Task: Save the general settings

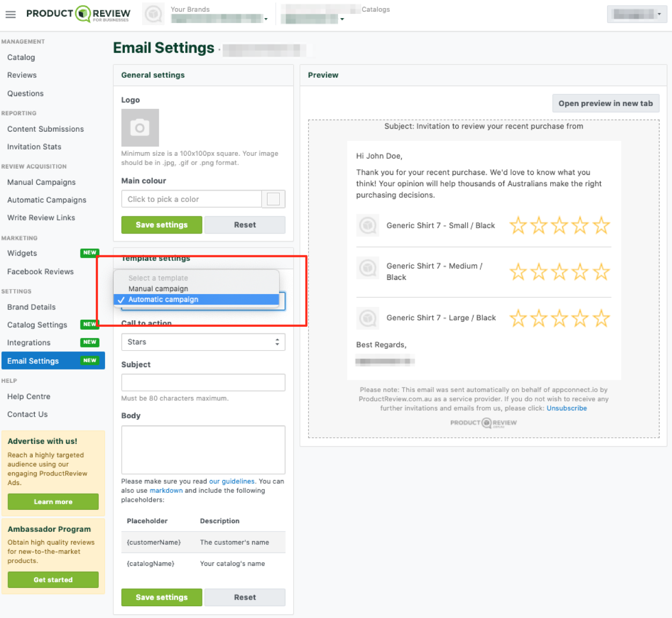Action: 162,225
